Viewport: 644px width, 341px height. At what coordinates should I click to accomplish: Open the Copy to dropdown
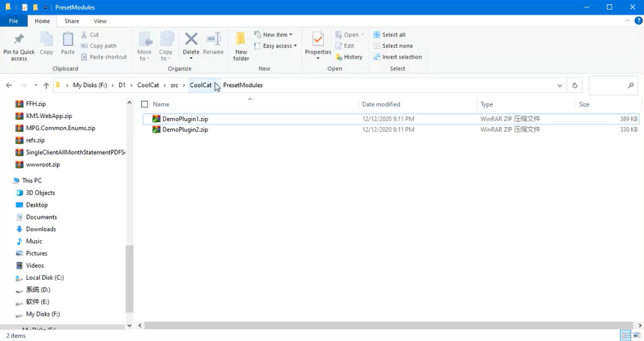click(166, 46)
